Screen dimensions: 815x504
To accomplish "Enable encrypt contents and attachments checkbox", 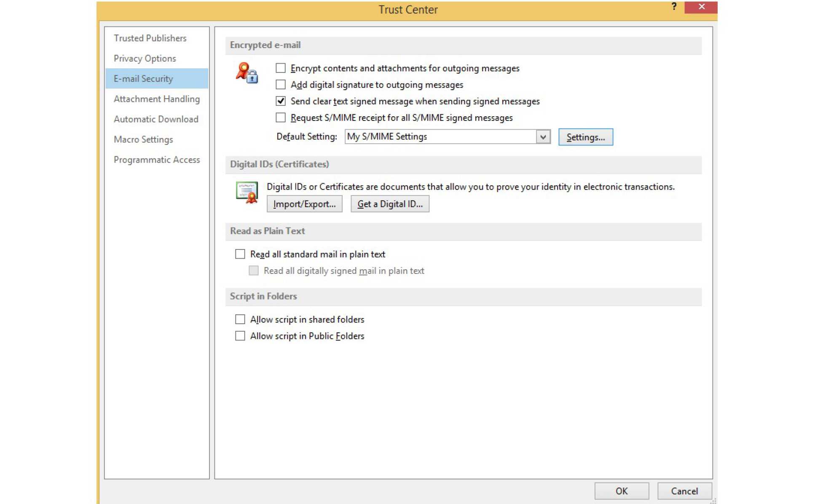I will (281, 68).
